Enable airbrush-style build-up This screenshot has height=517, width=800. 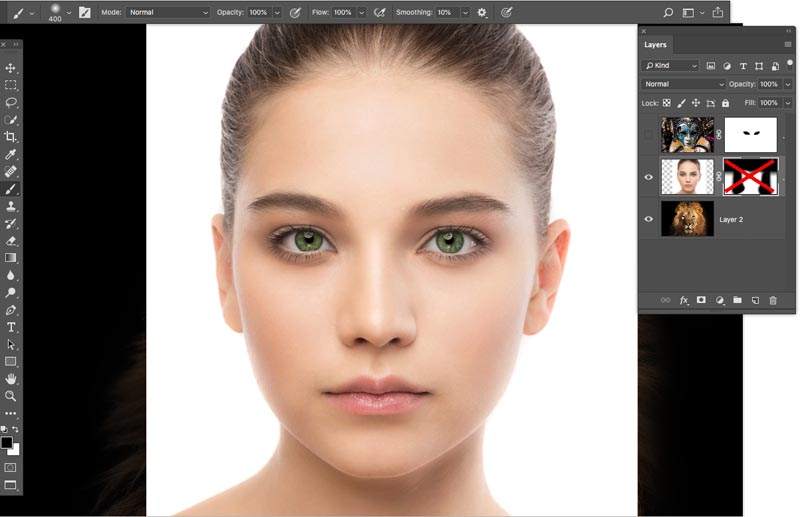[380, 12]
